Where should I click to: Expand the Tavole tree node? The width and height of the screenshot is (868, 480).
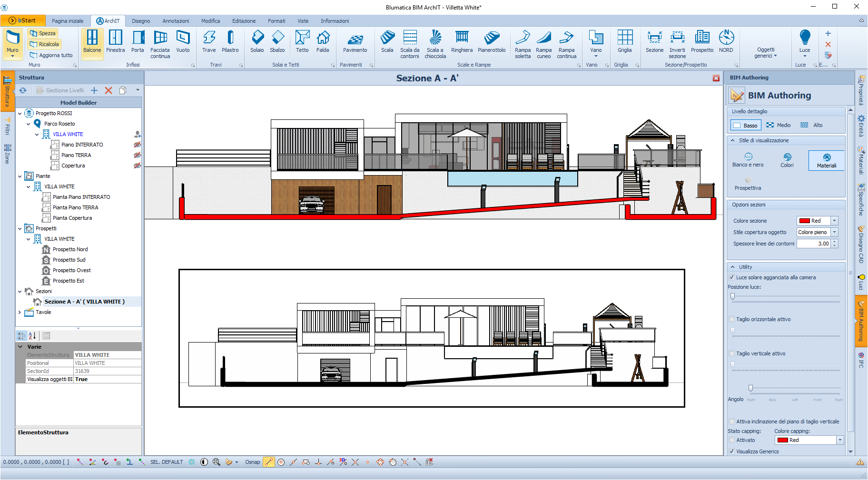click(x=20, y=313)
